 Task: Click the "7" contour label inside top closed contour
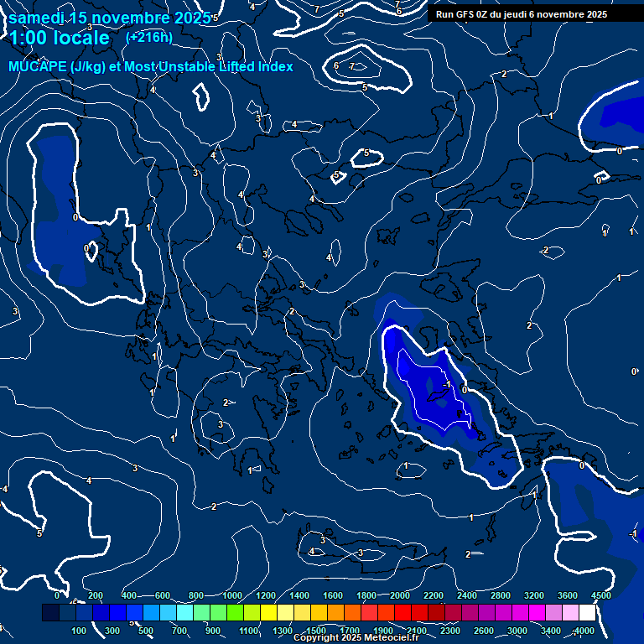352,66
